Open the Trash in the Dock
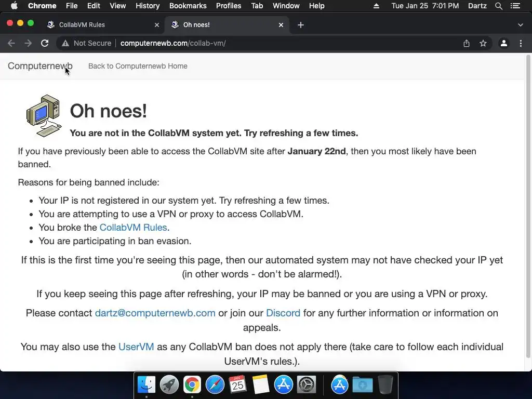 (385, 385)
